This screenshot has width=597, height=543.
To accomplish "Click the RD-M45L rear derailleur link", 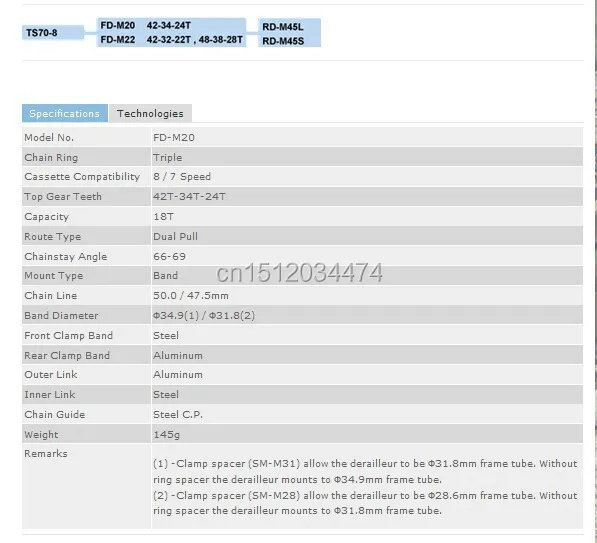I will [x=283, y=27].
